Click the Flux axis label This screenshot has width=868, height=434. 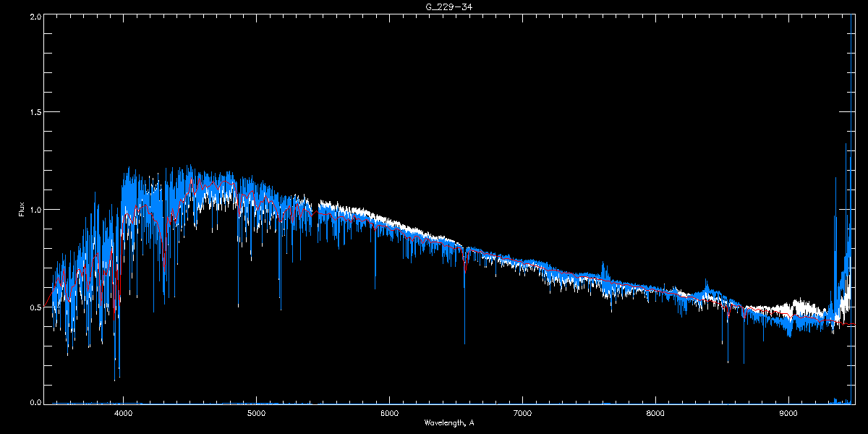click(22, 210)
